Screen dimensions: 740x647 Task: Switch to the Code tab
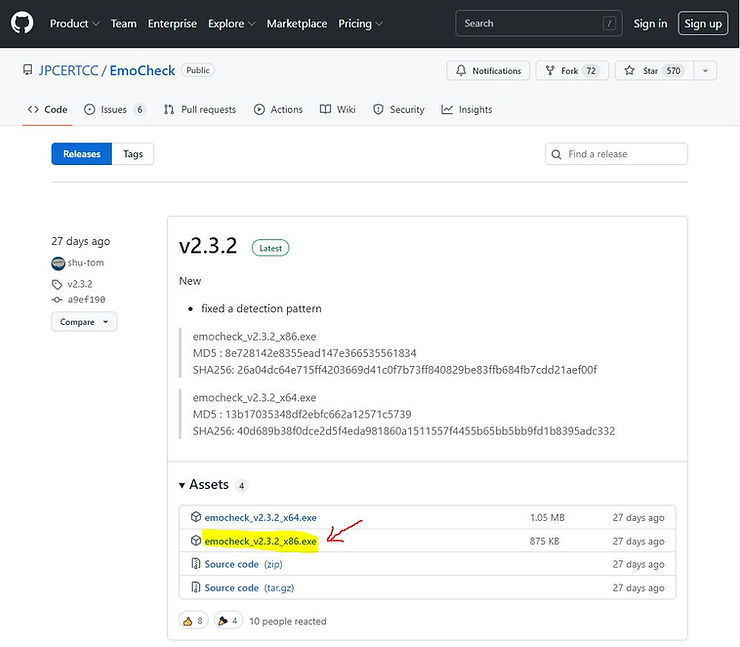pos(48,109)
